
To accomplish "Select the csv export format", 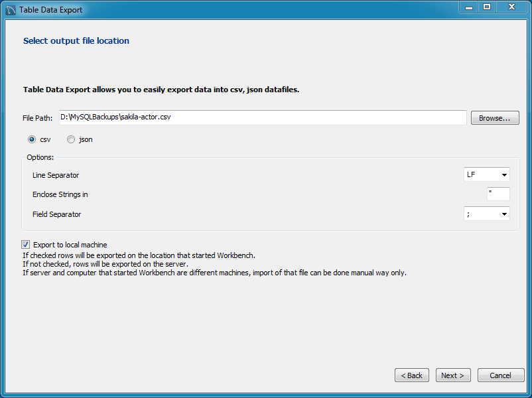I will click(31, 139).
